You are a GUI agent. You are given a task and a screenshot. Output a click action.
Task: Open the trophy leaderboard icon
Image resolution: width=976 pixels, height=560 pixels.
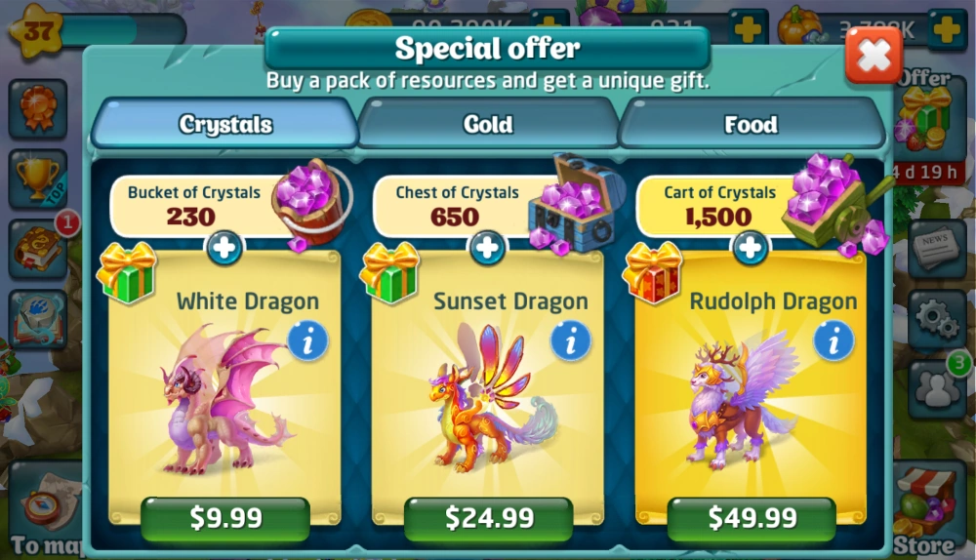coord(38,179)
